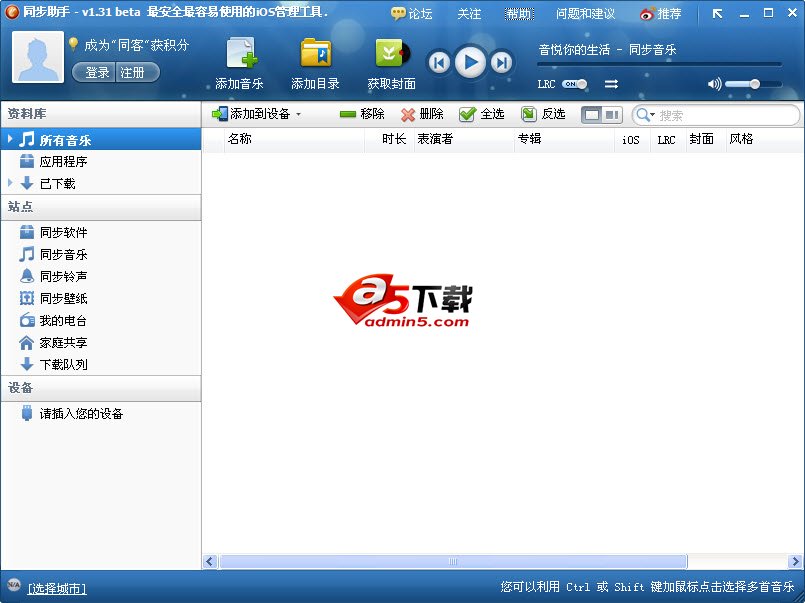Open the 添加到设备 dropdown arrow
The height and width of the screenshot is (603, 805).
point(299,114)
